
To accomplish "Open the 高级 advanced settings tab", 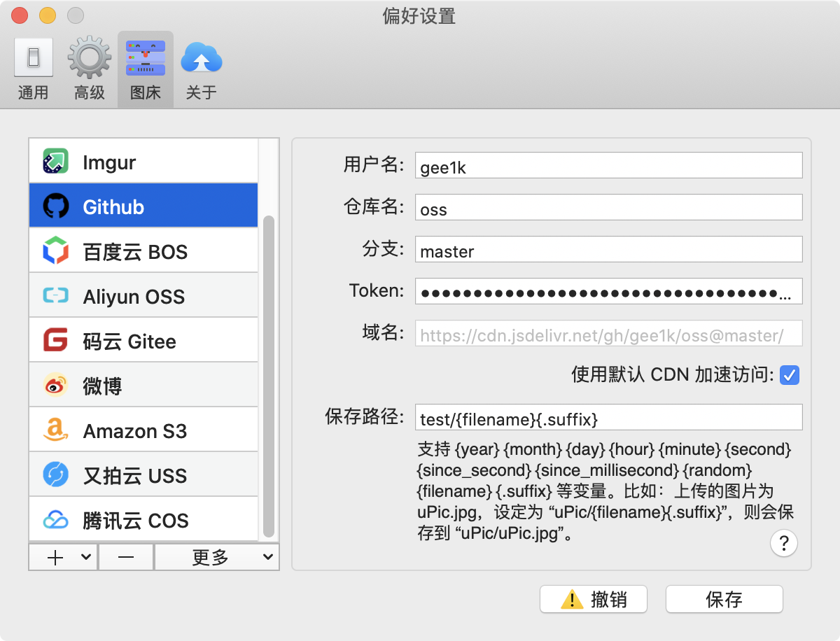I will [89, 69].
